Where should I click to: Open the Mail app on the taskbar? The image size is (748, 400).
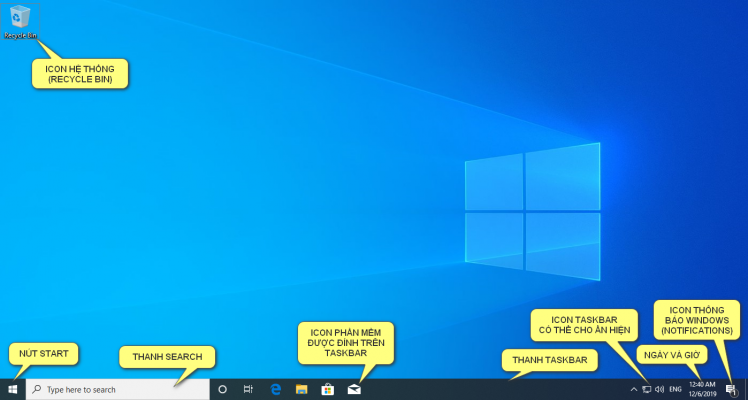[353, 389]
